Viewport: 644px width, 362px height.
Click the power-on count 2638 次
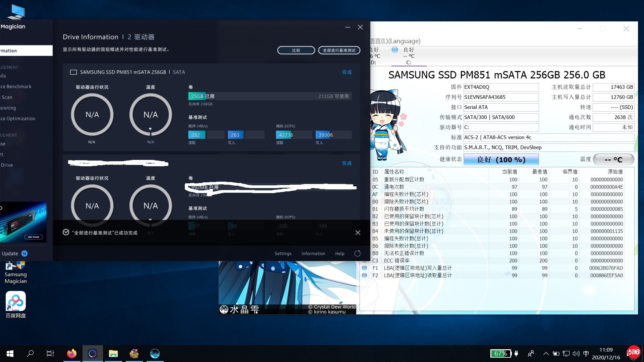pyautogui.click(x=613, y=117)
